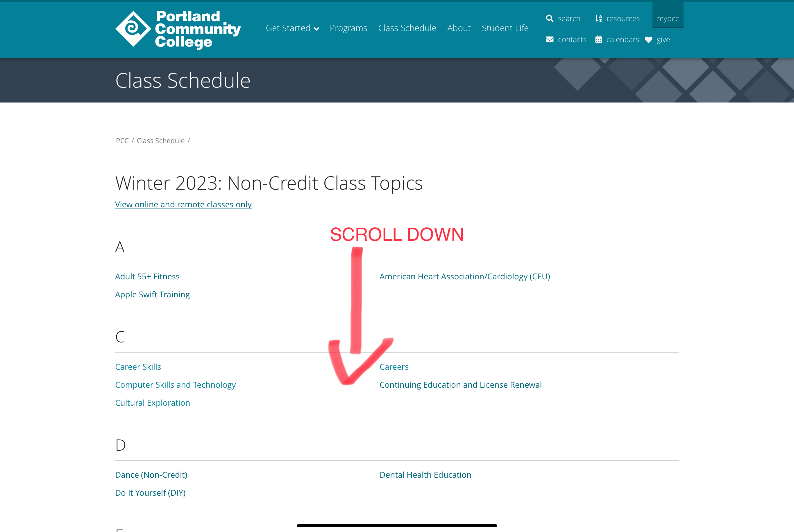Click the Portland Community College logo
Screen dimensions: 794x532
pyautogui.click(x=178, y=29)
